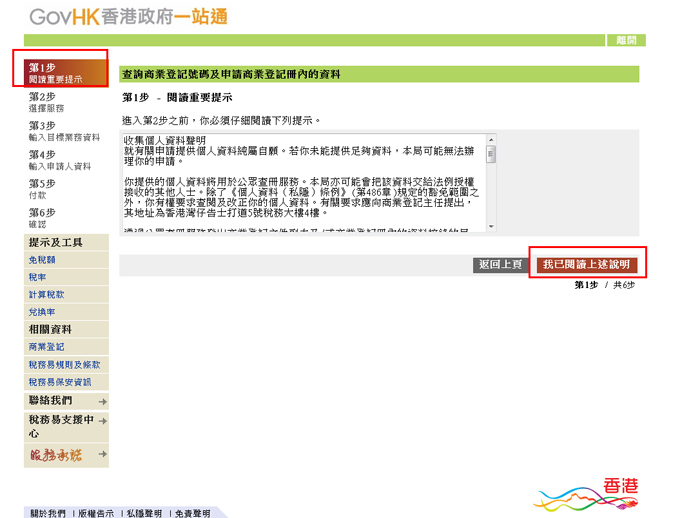Screen dimensions: 700x518
Task: Open 商業登記 under 相關資料
Action: pos(46,347)
